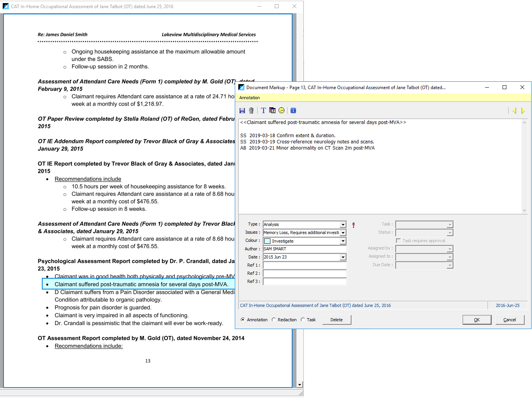Click the 'OT Assessment Report completed by M. Gold' heading
532x398 pixels.
(141, 338)
